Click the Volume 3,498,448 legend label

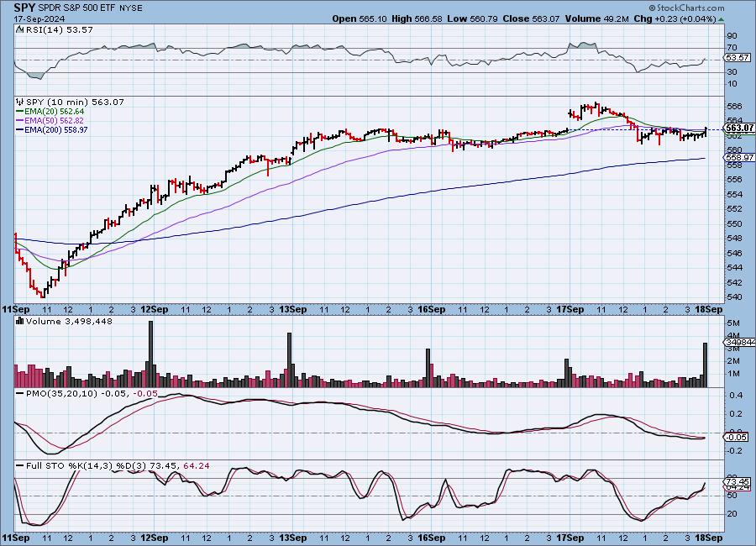point(69,321)
